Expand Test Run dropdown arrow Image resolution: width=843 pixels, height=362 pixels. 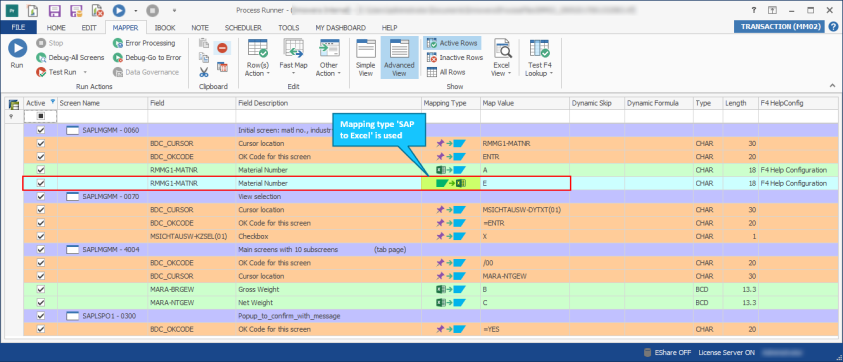tap(85, 72)
